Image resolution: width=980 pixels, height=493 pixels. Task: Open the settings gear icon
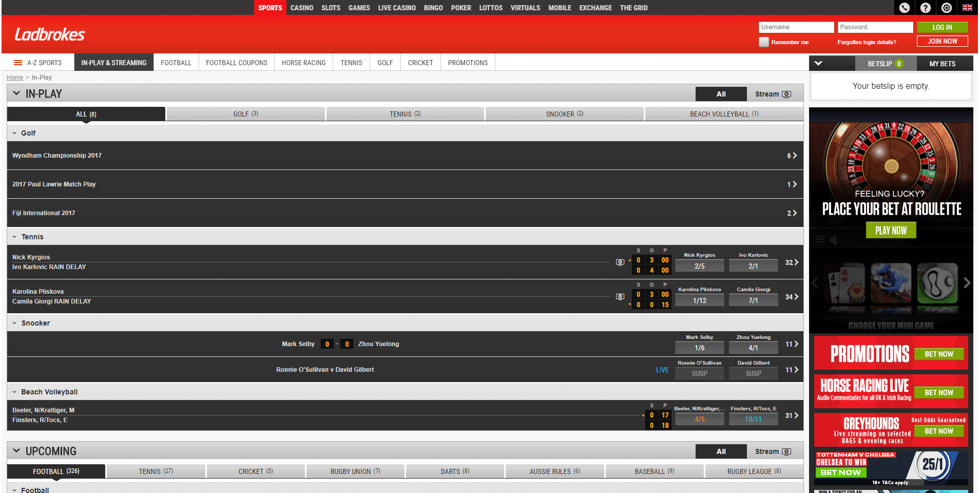[947, 8]
